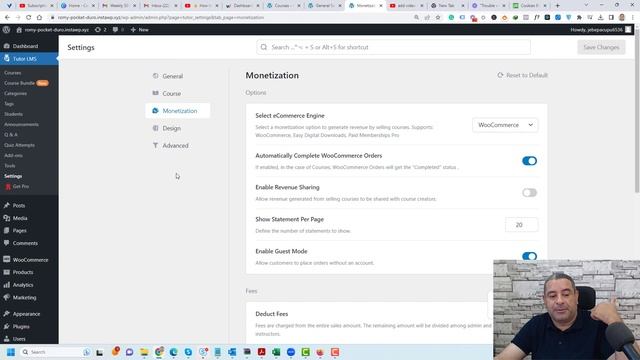Open Microsoft Edge from the taskbar
This screenshot has width=640, height=360.
tap(173, 352)
